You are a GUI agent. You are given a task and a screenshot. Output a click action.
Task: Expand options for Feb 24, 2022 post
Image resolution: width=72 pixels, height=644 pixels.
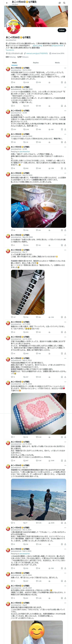[65, 134]
